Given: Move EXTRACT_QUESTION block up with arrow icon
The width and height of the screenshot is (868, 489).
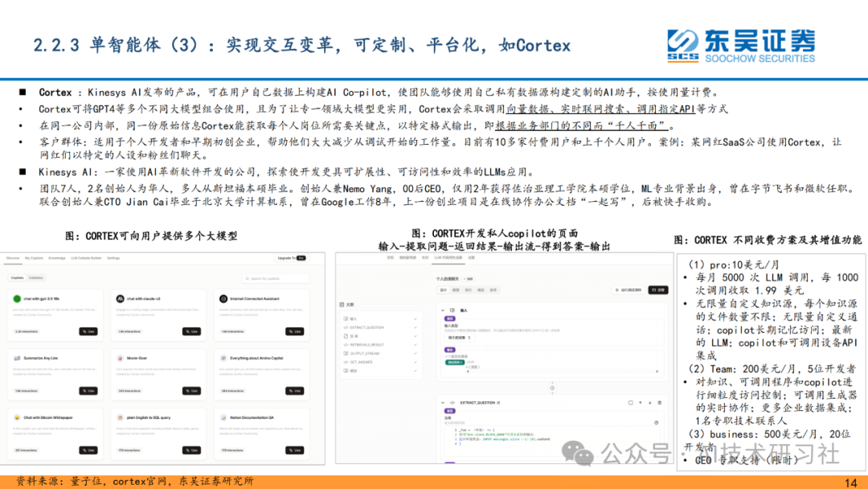Looking at the screenshot, I should coord(641,403).
